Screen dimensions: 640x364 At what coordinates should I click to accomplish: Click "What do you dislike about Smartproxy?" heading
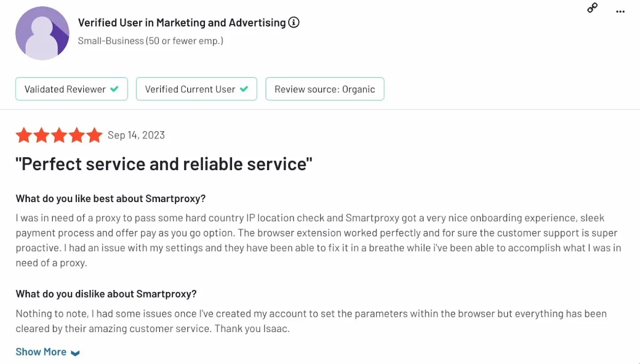(x=106, y=294)
